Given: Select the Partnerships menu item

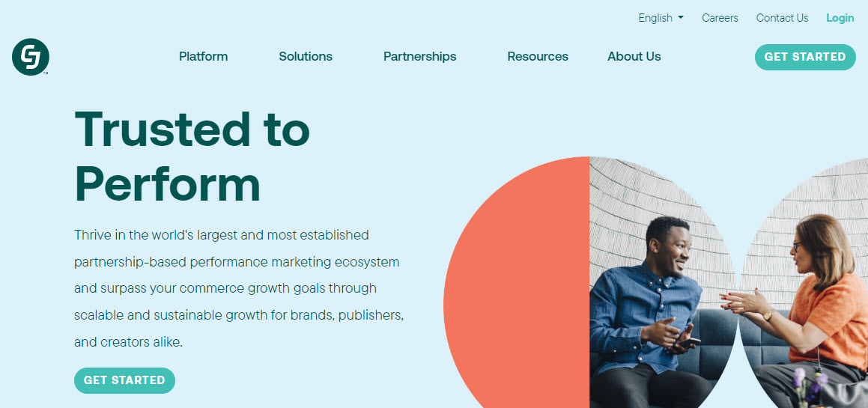Looking at the screenshot, I should [x=419, y=56].
